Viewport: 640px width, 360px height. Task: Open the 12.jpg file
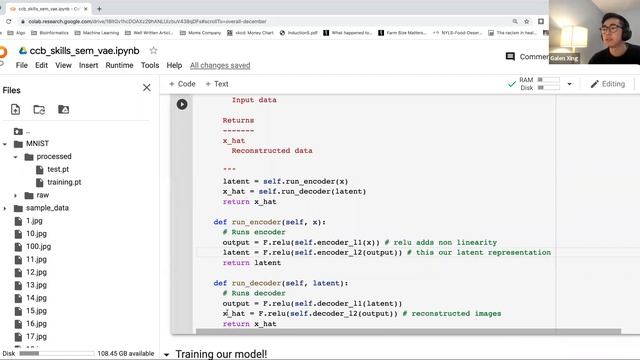point(36,272)
